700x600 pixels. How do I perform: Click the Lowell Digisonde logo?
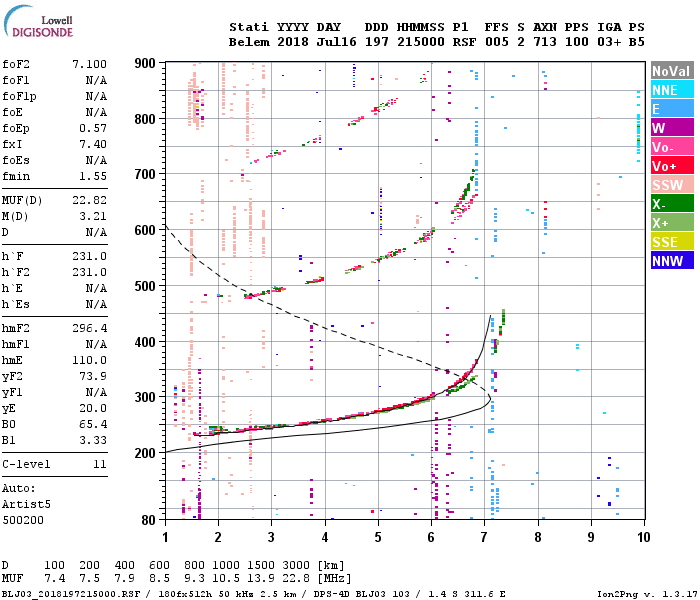(x=38, y=21)
